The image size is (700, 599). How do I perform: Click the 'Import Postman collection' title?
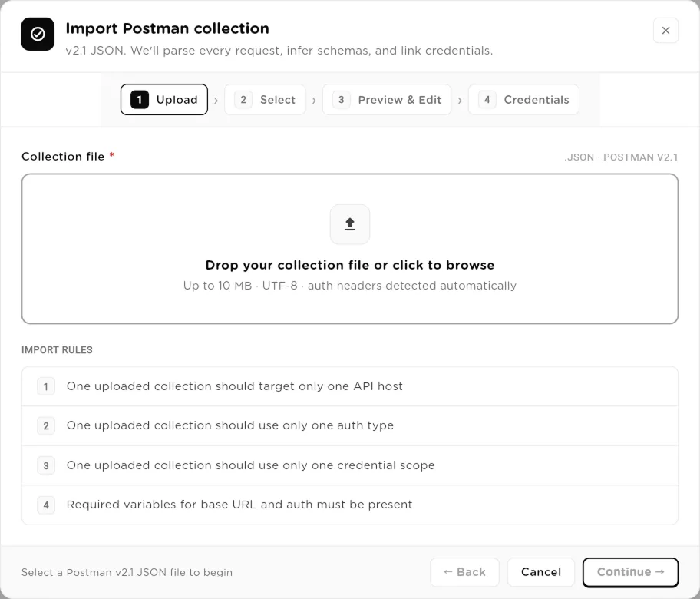coord(167,28)
